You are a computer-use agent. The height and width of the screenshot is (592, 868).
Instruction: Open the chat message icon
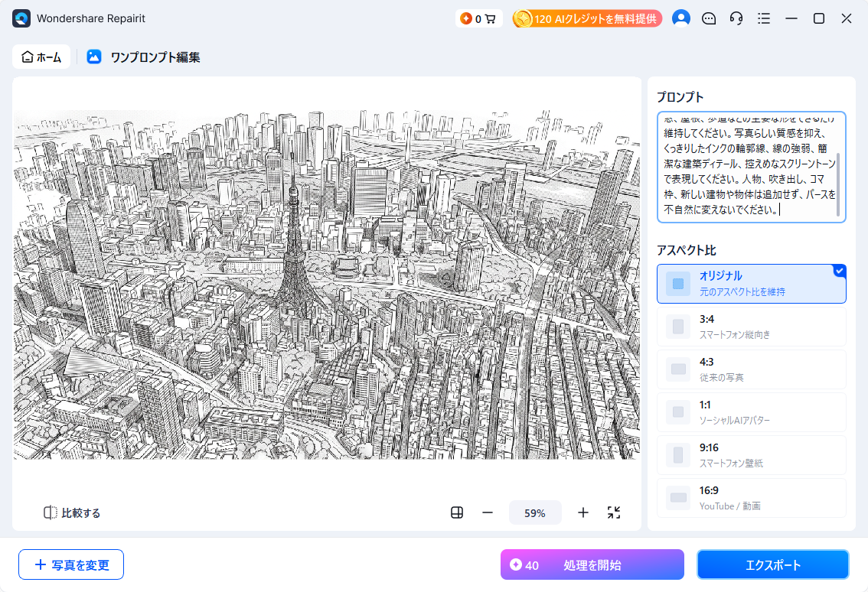coord(709,18)
